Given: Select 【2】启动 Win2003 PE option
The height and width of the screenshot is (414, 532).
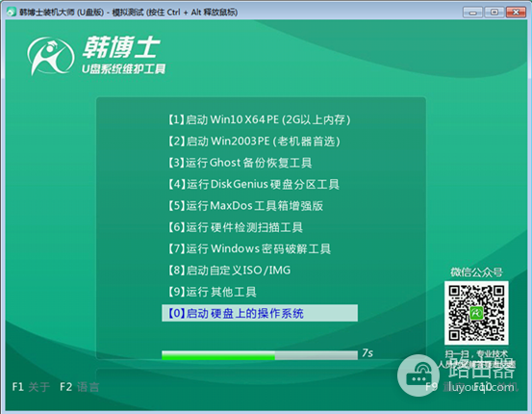Looking at the screenshot, I should click(x=254, y=141).
